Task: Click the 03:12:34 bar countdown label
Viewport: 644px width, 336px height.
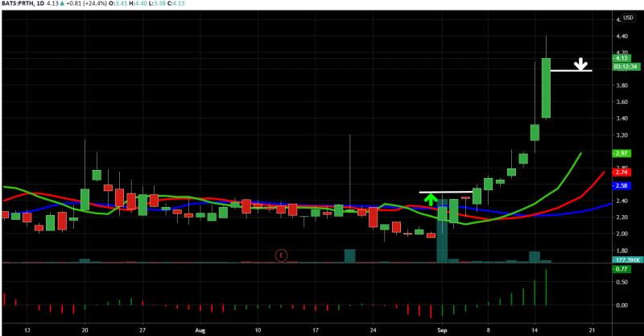Action: click(626, 67)
